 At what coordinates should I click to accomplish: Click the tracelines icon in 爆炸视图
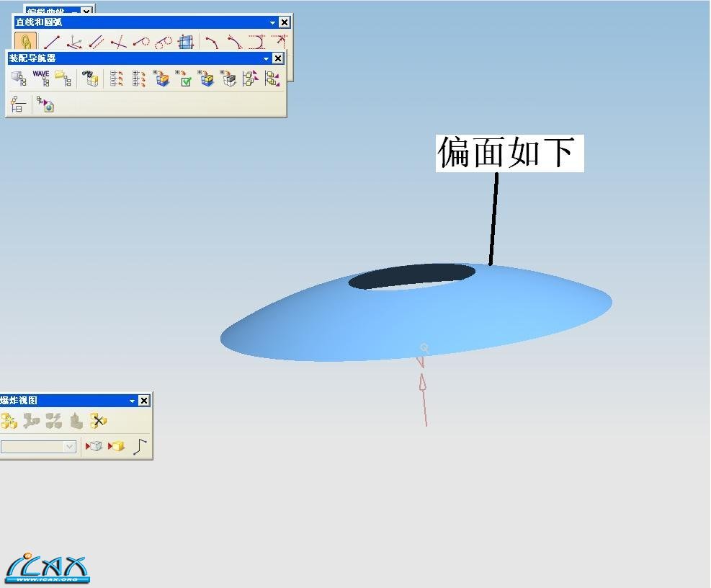pos(140,447)
